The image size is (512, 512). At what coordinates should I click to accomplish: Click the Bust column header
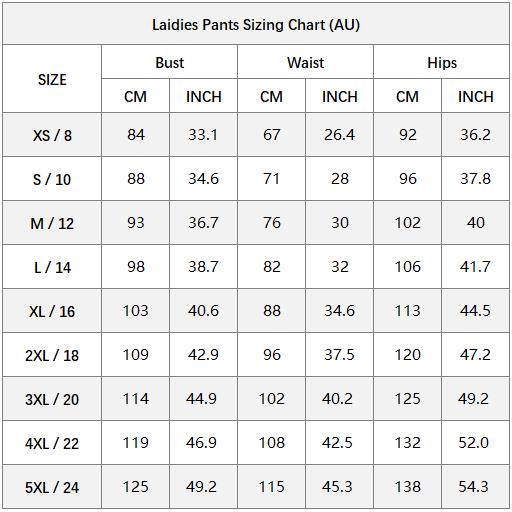[169, 63]
